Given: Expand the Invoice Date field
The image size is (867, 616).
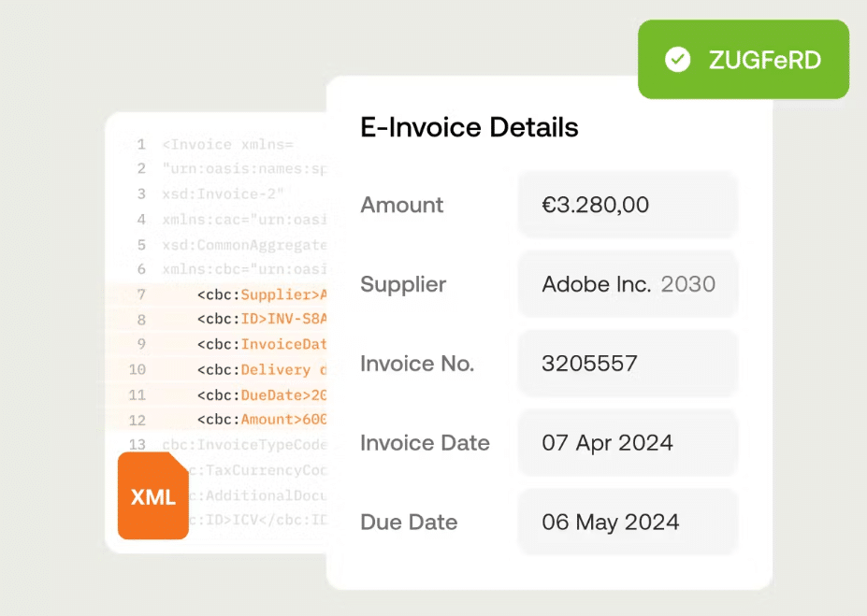Looking at the screenshot, I should click(627, 442).
